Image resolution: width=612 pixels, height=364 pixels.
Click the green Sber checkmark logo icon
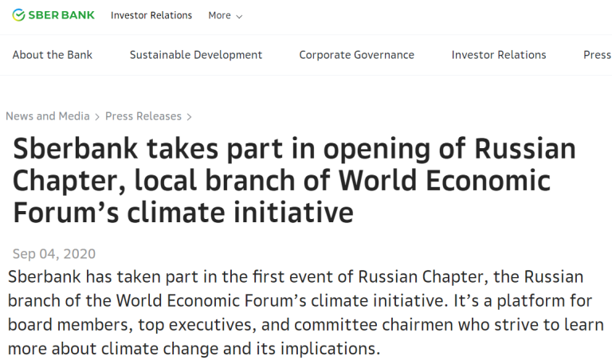[18, 15]
